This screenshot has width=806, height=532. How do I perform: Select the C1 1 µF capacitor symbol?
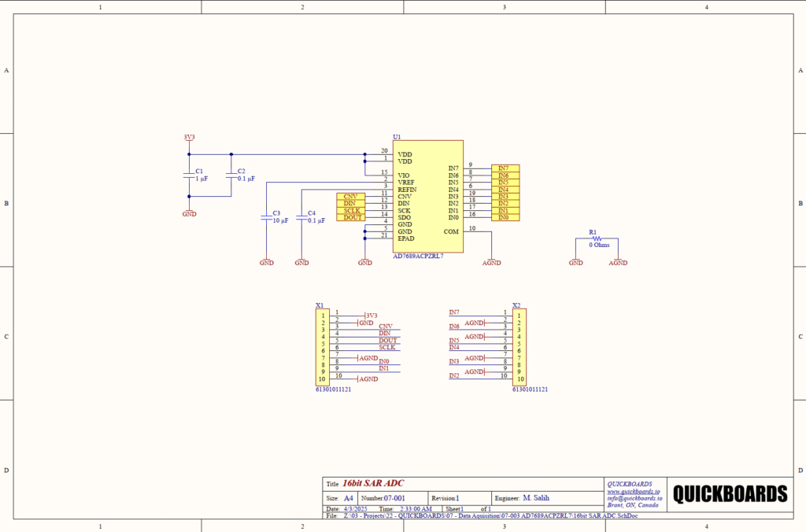tap(189, 175)
